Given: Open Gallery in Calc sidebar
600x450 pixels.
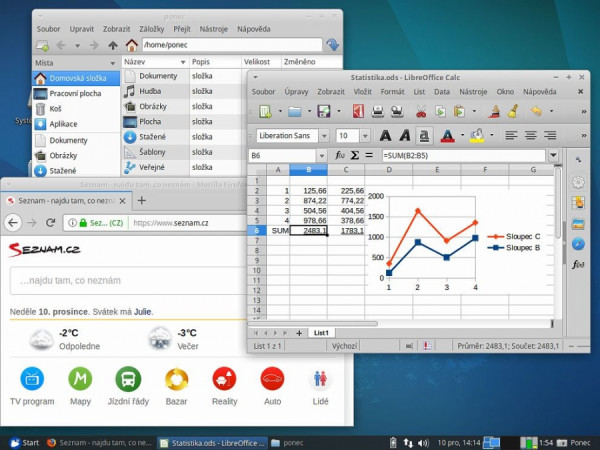Looking at the screenshot, I should pos(578,224).
